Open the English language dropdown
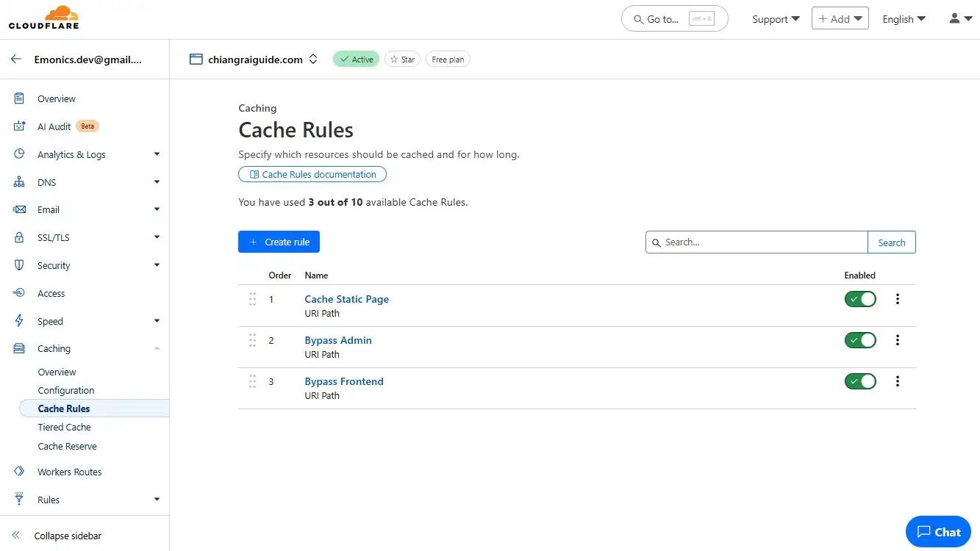The width and height of the screenshot is (980, 551). [x=904, y=19]
